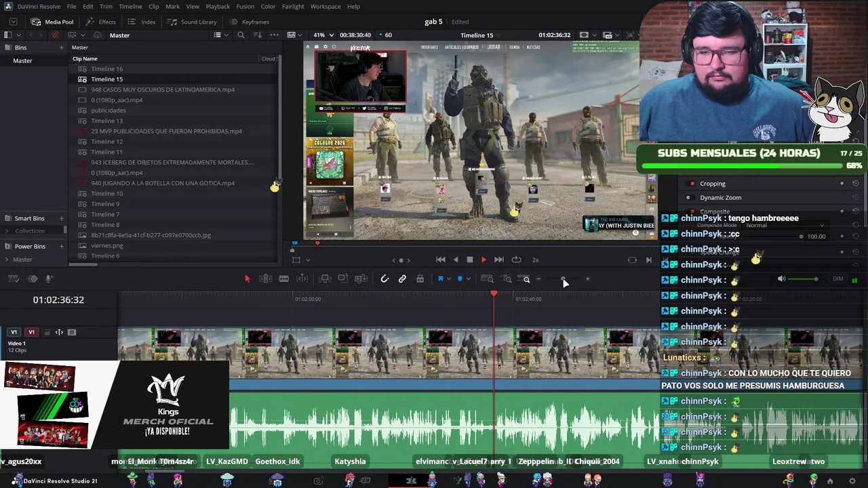Click the media pool search magnifier icon
This screenshot has height=488, width=868.
(x=241, y=35)
